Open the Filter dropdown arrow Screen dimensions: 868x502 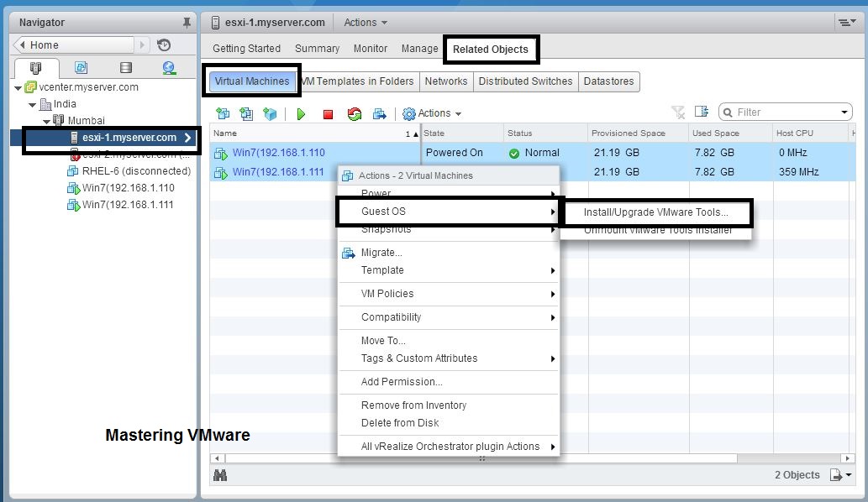click(844, 112)
